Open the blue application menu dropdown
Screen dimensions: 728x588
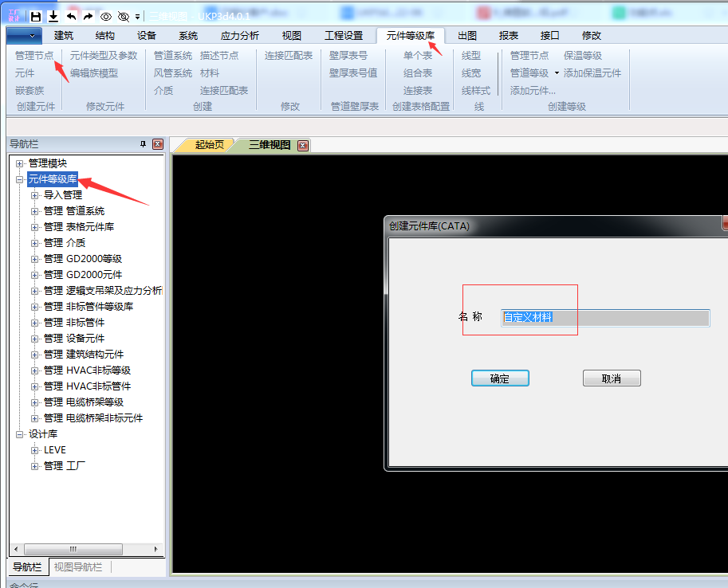tap(24, 35)
